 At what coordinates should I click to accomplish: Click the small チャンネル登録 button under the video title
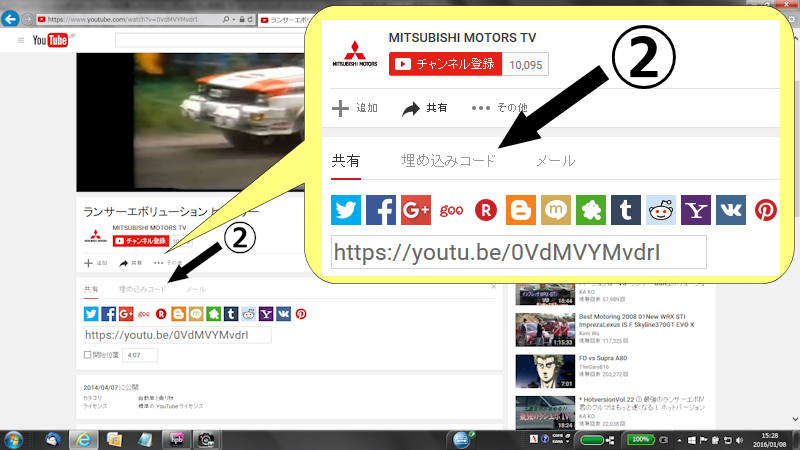(x=141, y=241)
